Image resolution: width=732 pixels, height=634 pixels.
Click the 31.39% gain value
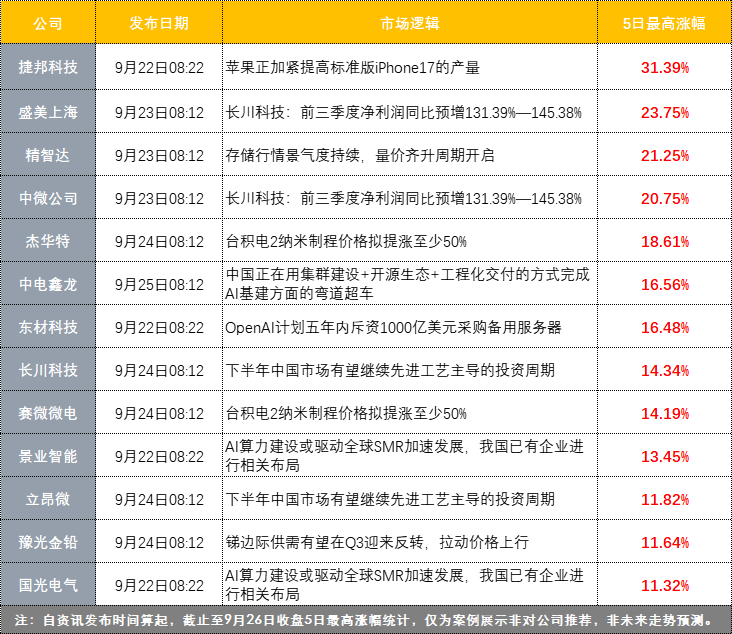[665, 68]
